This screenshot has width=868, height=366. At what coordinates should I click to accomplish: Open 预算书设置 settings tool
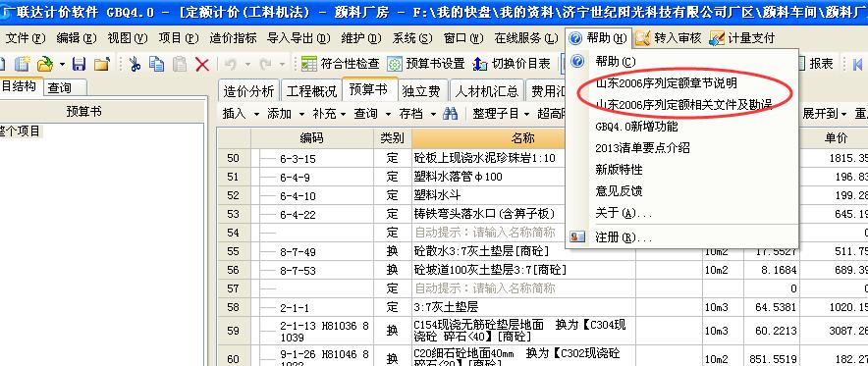point(426,64)
